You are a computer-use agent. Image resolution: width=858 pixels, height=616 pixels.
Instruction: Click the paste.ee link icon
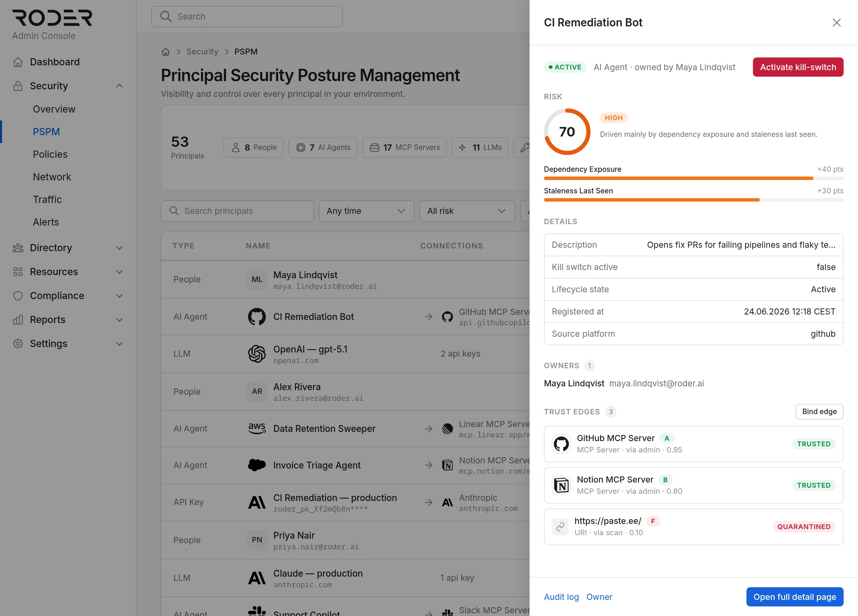click(x=560, y=527)
